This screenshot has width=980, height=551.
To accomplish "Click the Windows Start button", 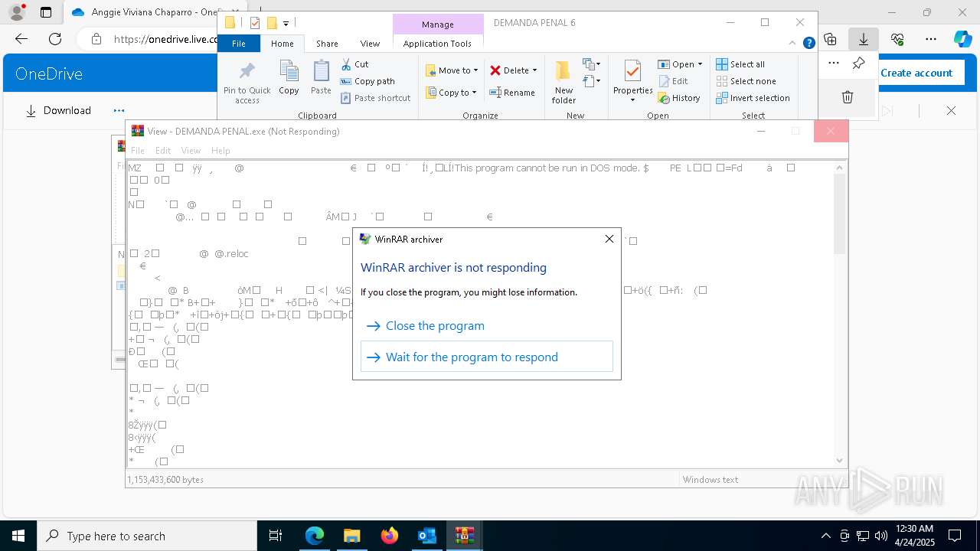I will tap(18, 536).
